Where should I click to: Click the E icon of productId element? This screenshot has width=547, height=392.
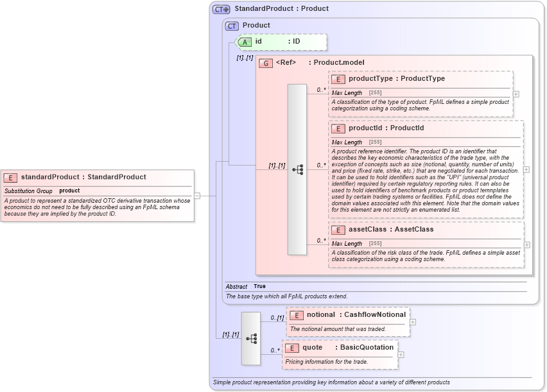[338, 129]
